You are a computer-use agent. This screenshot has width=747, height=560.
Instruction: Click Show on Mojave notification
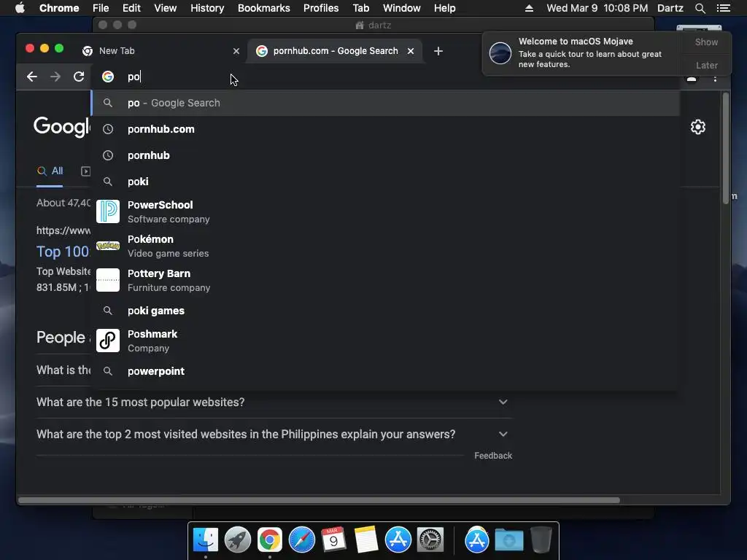(706, 42)
